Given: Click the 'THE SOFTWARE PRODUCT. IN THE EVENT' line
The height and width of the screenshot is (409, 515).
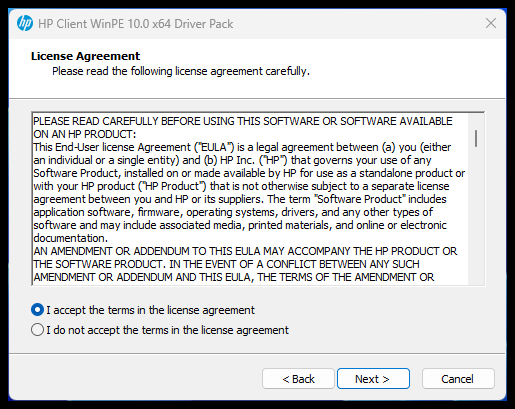Looking at the screenshot, I should pos(226,264).
